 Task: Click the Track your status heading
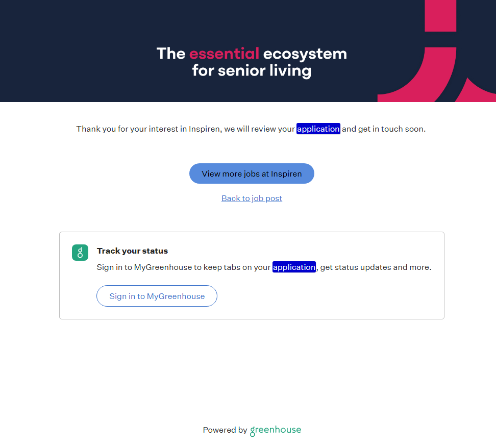132,251
